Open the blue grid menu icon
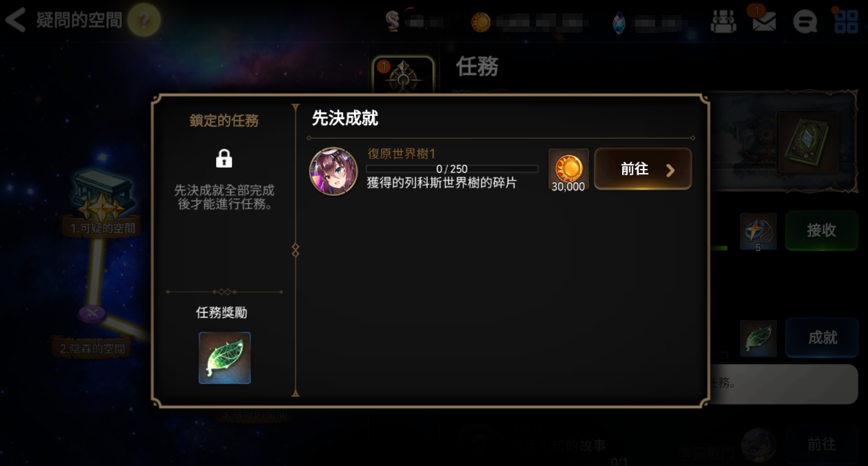The width and height of the screenshot is (868, 466). pos(846,22)
